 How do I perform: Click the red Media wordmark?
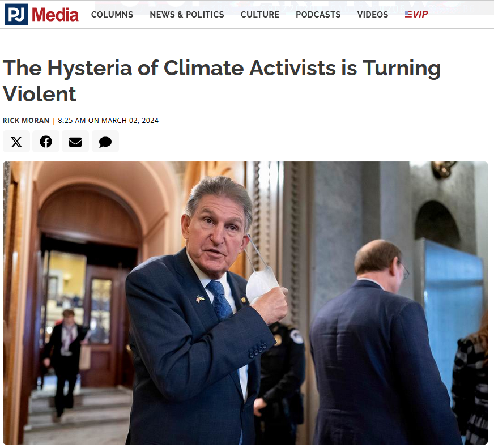tap(55, 15)
